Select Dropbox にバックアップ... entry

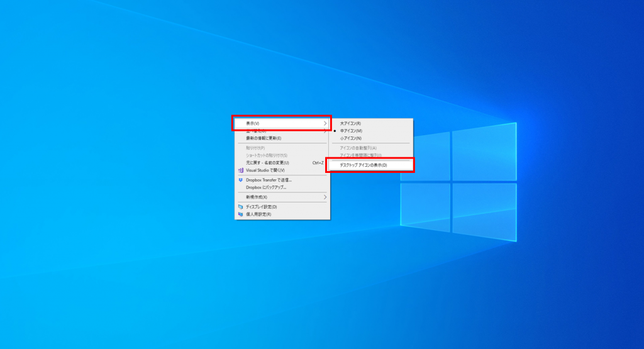tap(282, 187)
